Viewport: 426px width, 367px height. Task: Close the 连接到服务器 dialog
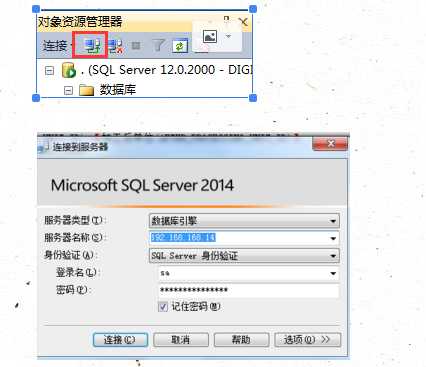coord(330,143)
